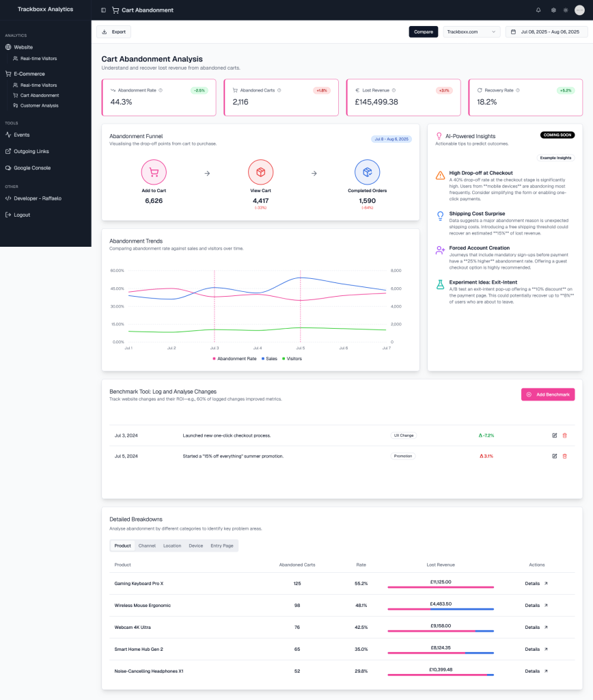Screen dimensions: 593x700
Task: Open Customer Analysis in the sidebar
Action: (x=39, y=105)
